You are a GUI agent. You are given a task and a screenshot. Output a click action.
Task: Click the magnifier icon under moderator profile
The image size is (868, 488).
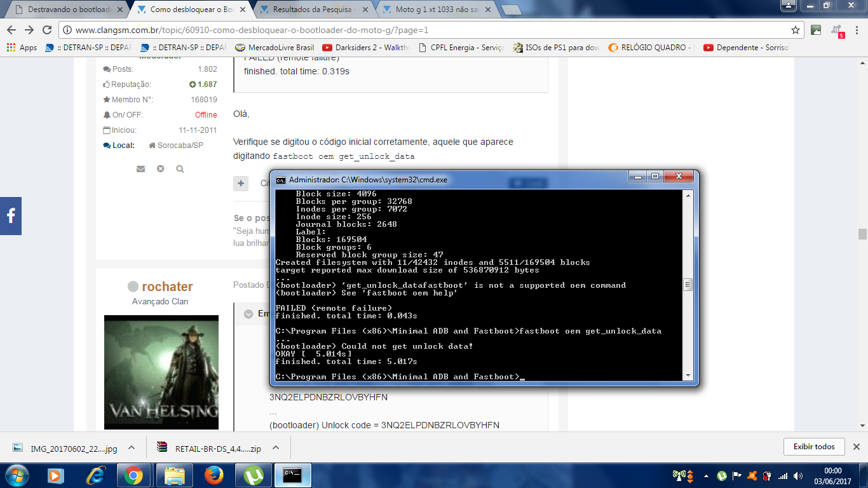(180, 169)
